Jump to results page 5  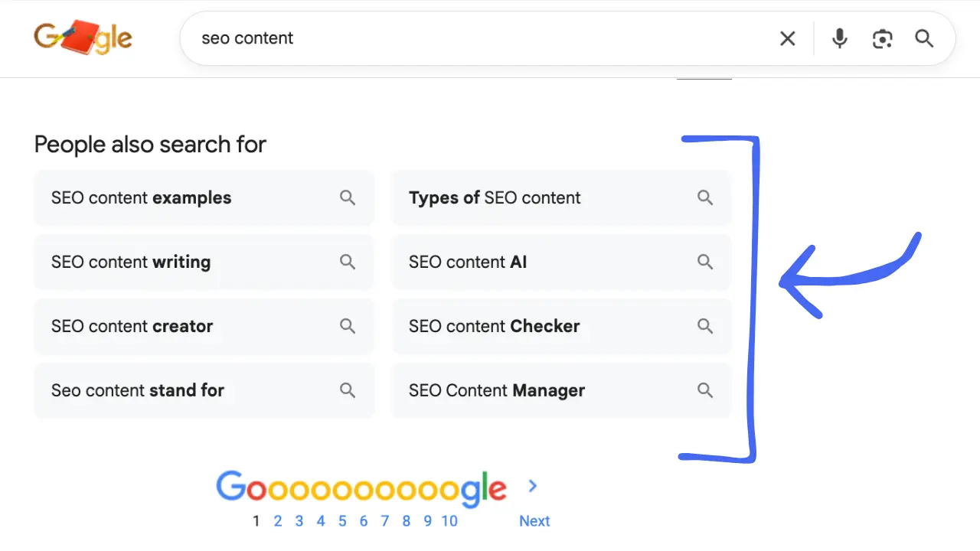pyautogui.click(x=342, y=521)
